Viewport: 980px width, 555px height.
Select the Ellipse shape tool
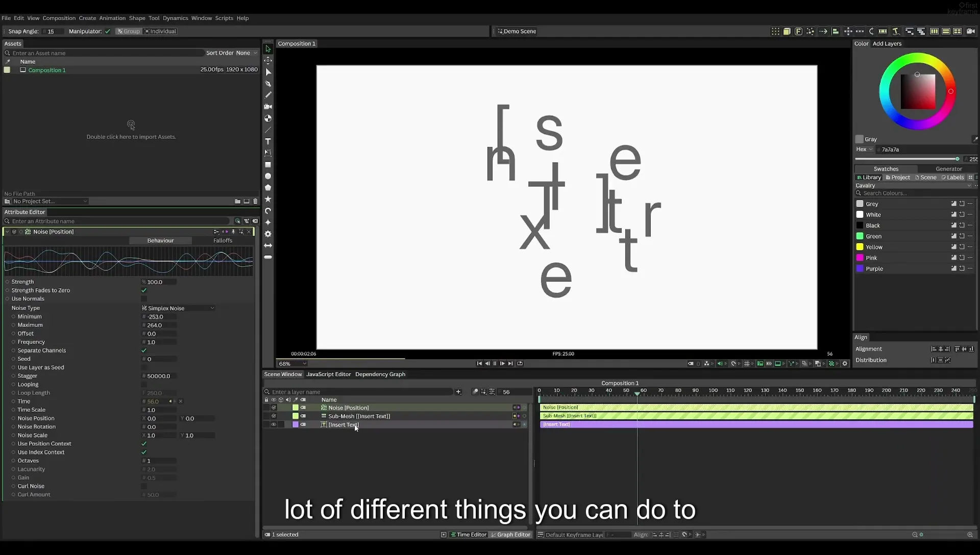[x=267, y=176]
